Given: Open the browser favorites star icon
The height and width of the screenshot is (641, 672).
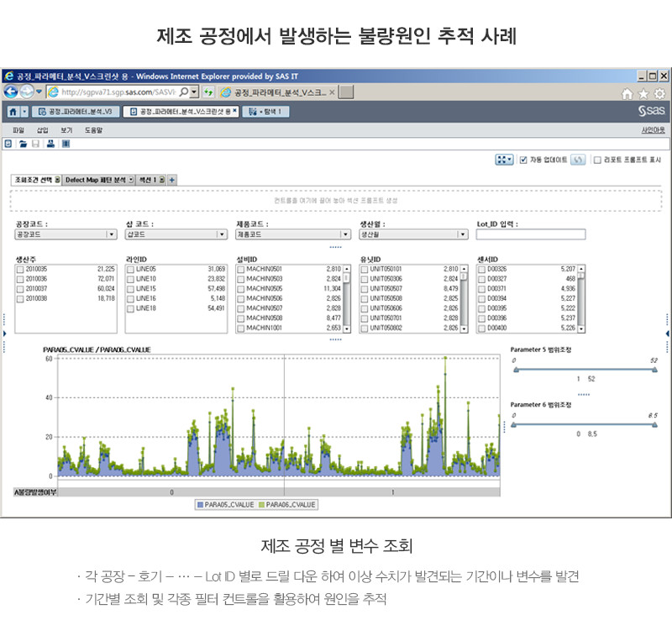Looking at the screenshot, I should click(643, 92).
